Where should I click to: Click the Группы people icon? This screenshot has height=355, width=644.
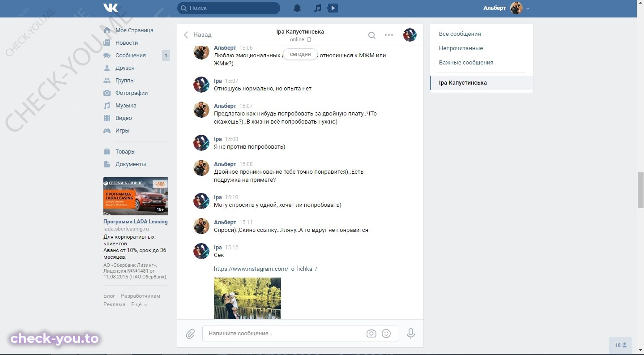click(107, 81)
